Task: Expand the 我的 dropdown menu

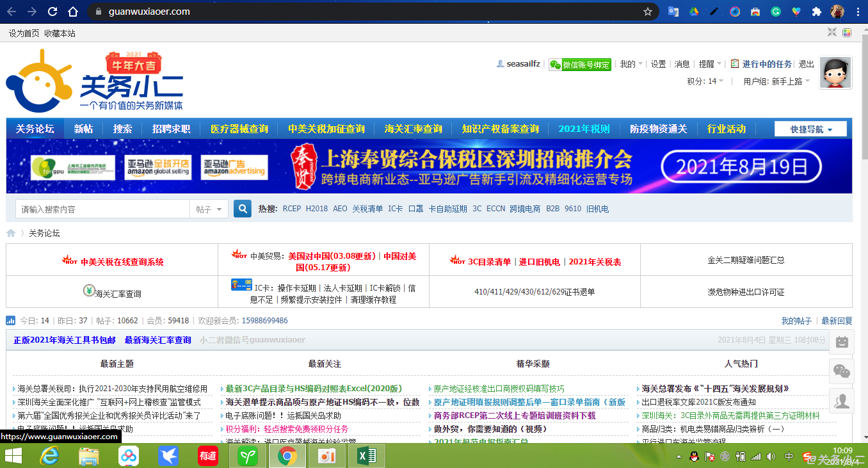Action: pyautogui.click(x=631, y=64)
